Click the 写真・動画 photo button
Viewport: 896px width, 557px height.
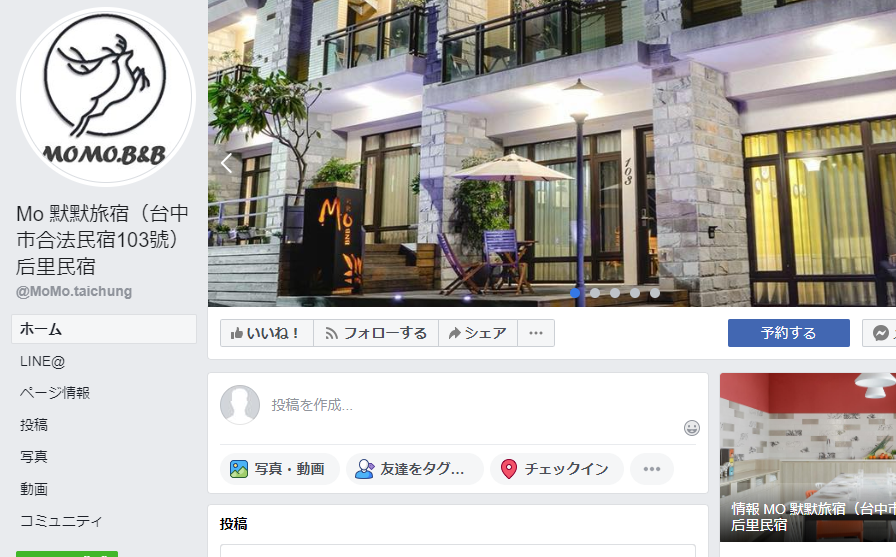[279, 469]
